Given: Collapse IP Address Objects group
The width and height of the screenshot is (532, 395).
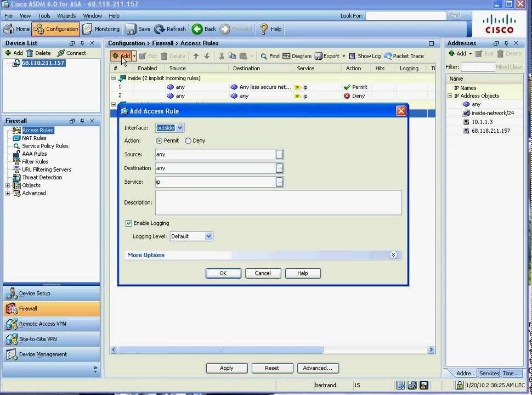Looking at the screenshot, I should pyautogui.click(x=450, y=95).
